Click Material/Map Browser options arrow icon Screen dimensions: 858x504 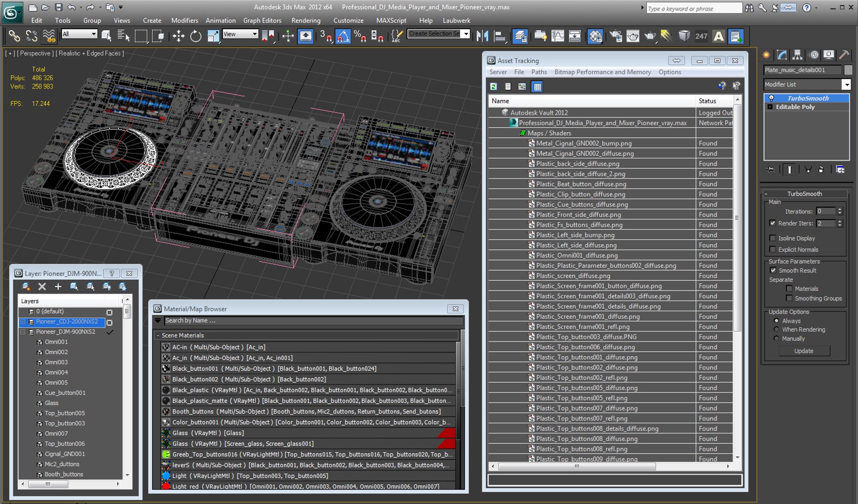coord(158,321)
